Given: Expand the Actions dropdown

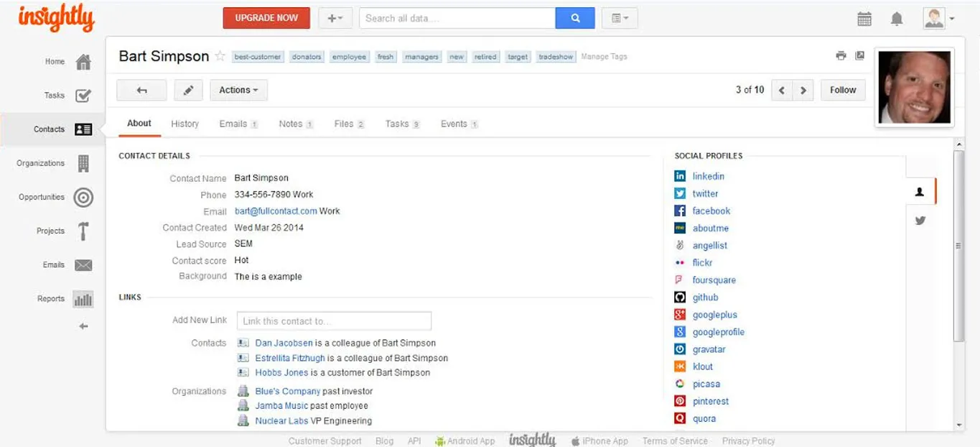Looking at the screenshot, I should [x=238, y=90].
